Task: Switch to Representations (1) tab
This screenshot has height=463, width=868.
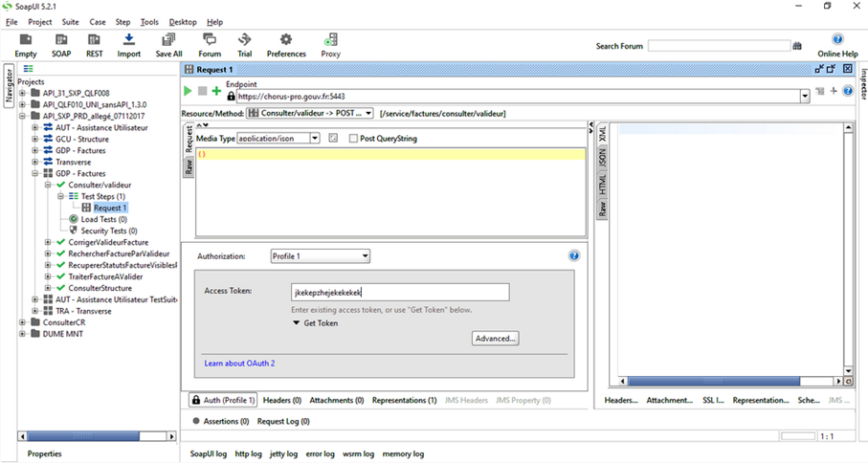Action: 404,400
